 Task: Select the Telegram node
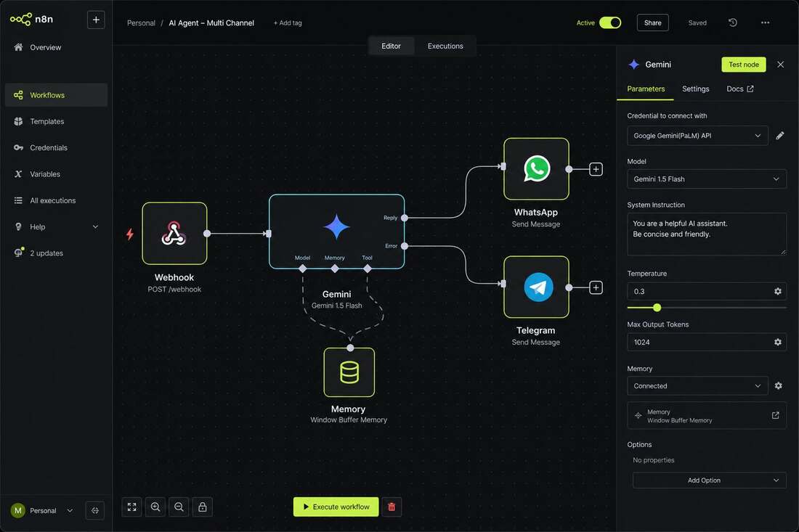tap(536, 287)
